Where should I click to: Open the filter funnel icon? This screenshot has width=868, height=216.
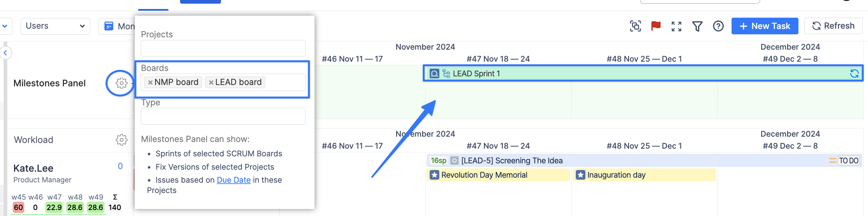coord(697,26)
